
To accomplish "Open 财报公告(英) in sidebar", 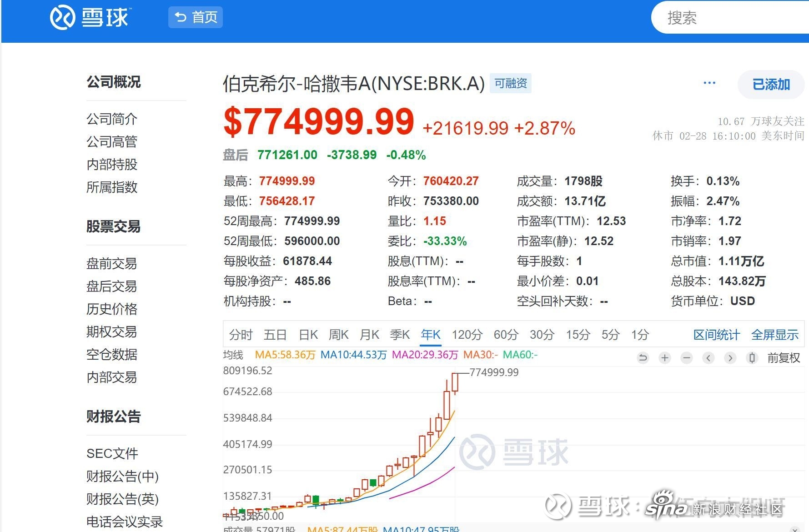I will pyautogui.click(x=123, y=499).
